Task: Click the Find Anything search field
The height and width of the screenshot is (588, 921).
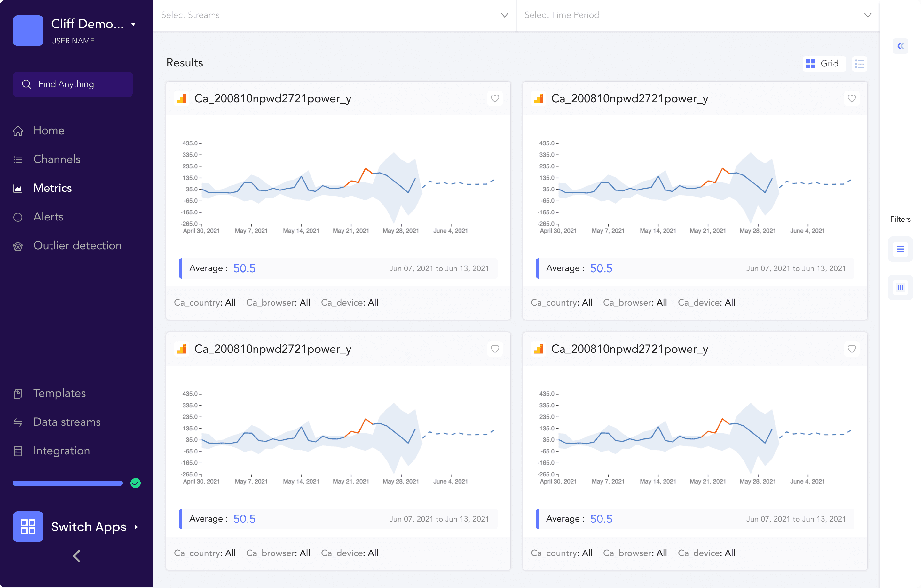Action: point(73,84)
